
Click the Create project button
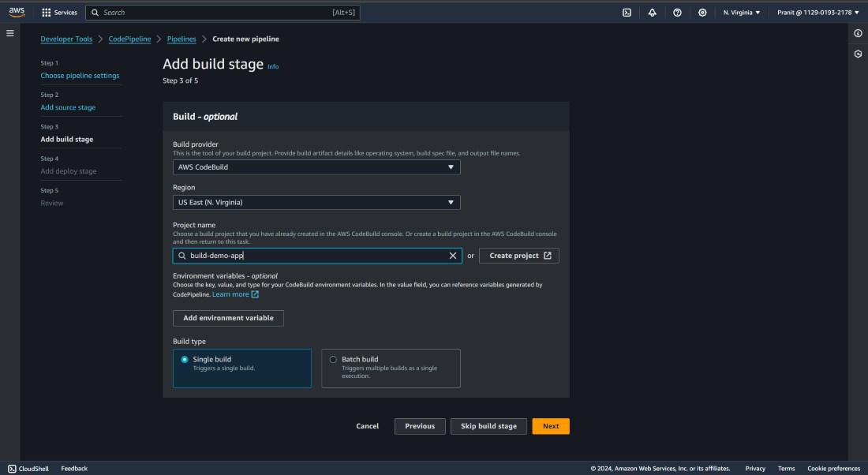tap(518, 256)
